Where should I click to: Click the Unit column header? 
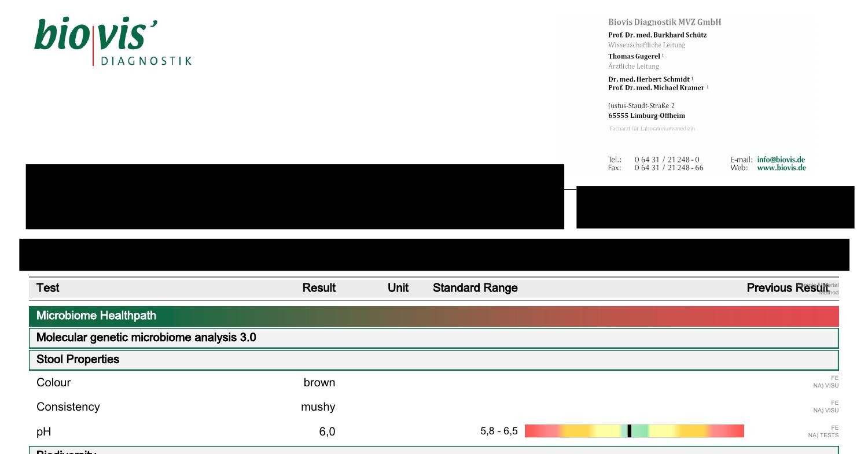(398, 287)
